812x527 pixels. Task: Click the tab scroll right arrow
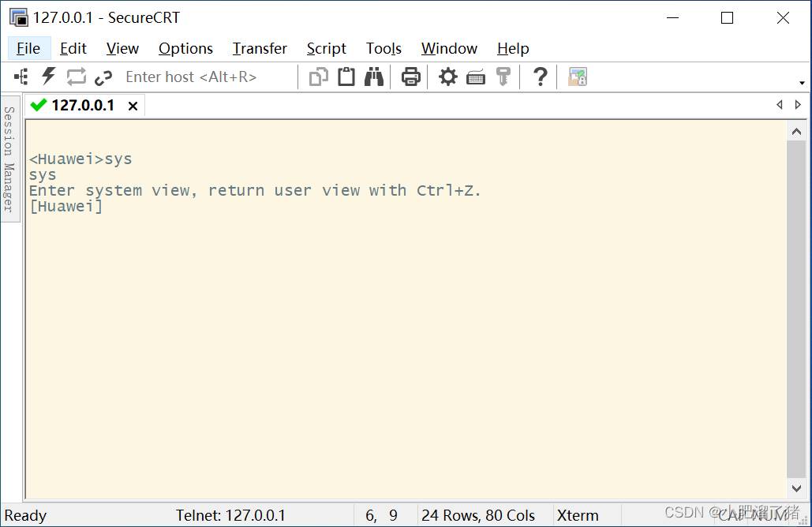(798, 105)
